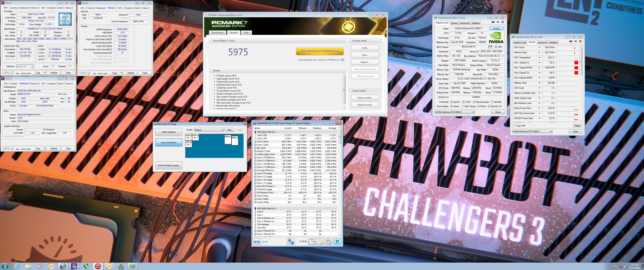Click camera screenshot icon in GPU-Z Graphics Card window
Screen dimensions: 644x270
[x=493, y=22]
